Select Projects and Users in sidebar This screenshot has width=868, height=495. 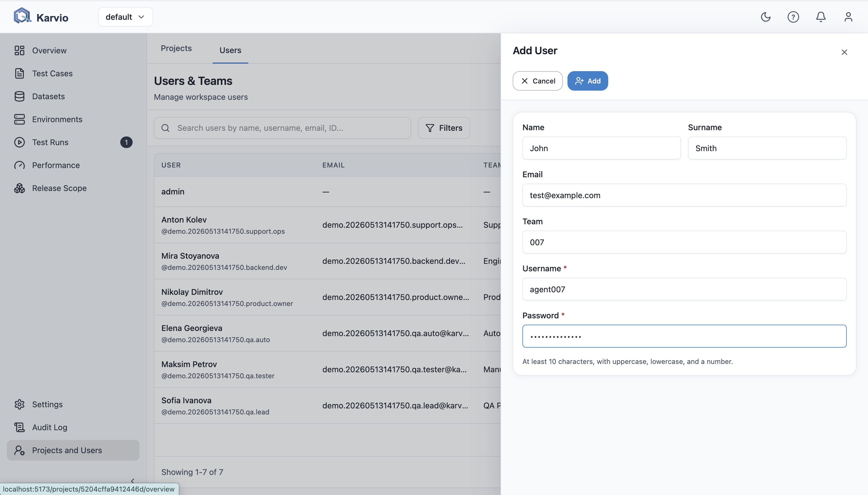pyautogui.click(x=73, y=450)
